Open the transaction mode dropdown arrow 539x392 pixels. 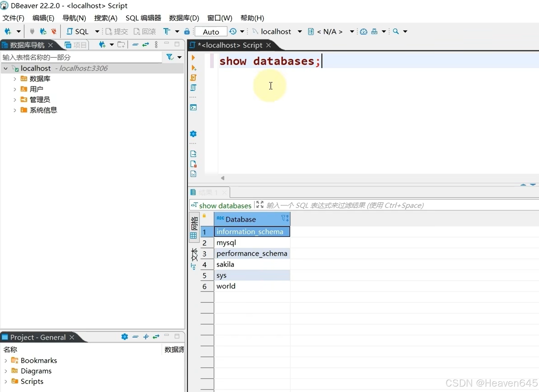177,31
